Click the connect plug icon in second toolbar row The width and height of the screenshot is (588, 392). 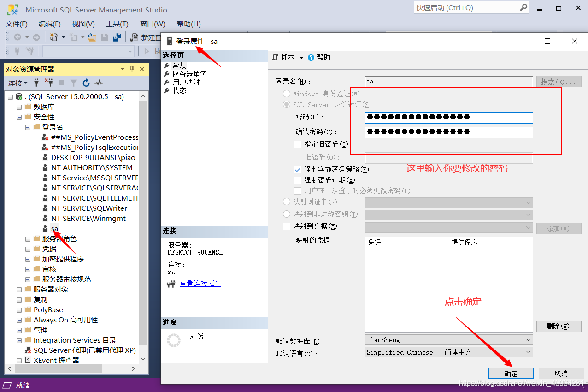pyautogui.click(x=18, y=51)
